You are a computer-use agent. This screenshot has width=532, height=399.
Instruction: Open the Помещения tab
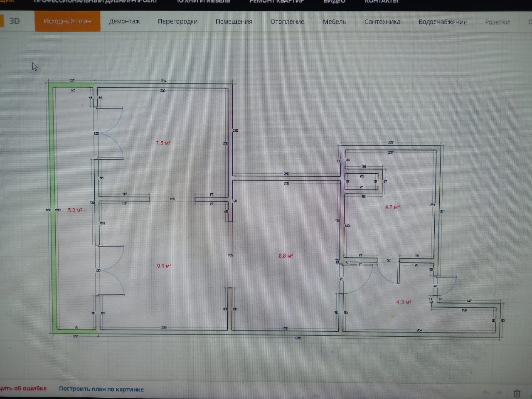click(x=234, y=22)
